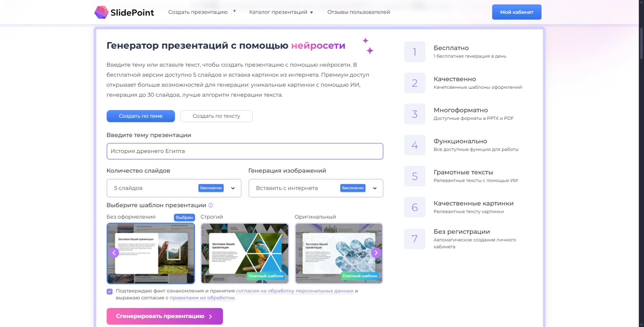Click the «Мой кабинет» button

click(516, 12)
